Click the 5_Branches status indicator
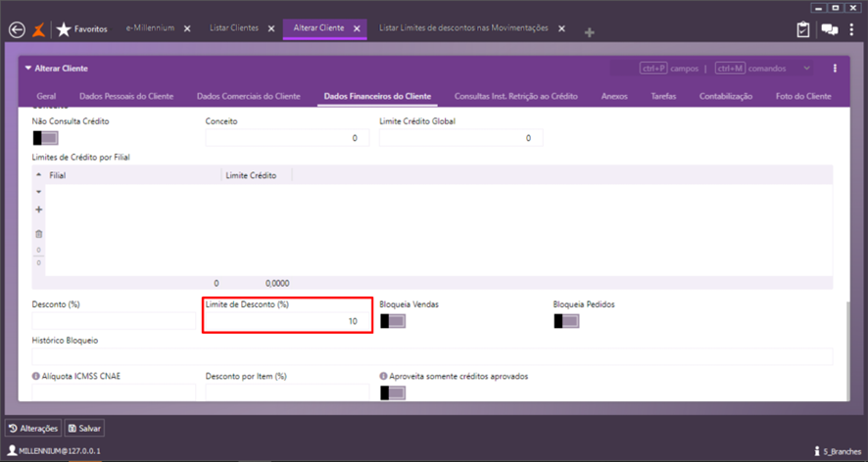The image size is (868, 462). coord(838,451)
